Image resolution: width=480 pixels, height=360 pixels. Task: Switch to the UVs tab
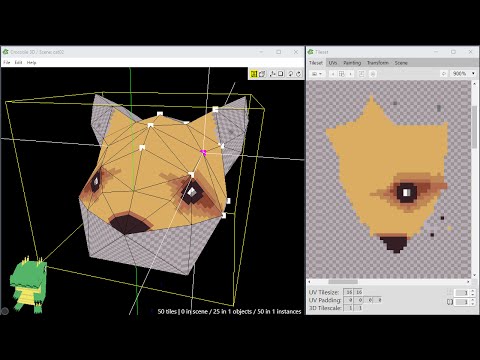(332, 63)
